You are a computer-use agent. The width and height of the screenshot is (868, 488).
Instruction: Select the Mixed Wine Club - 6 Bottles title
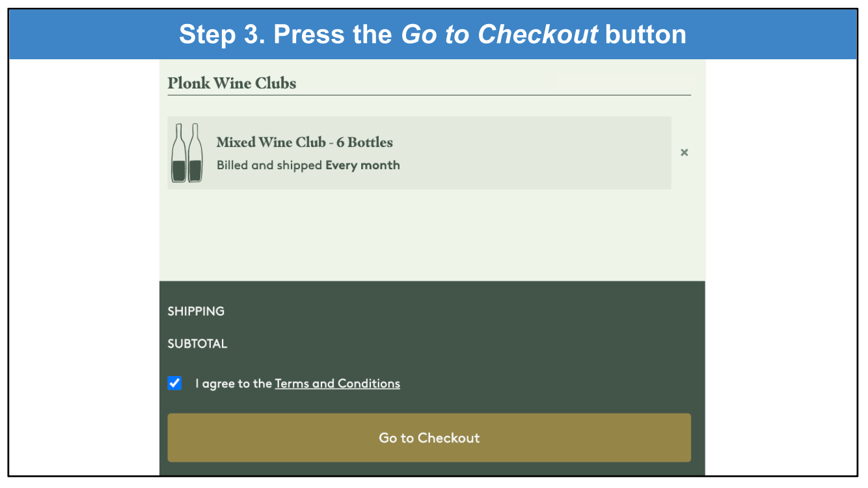tap(305, 142)
